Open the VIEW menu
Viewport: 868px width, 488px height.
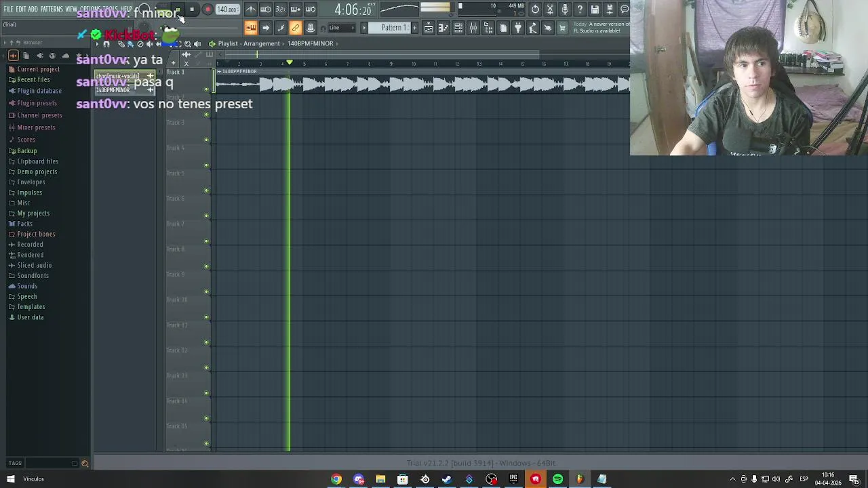click(71, 9)
